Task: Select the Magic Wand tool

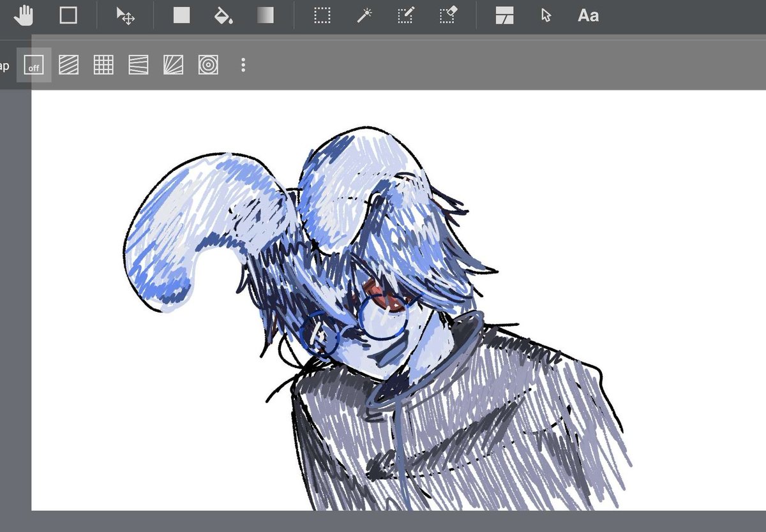Action: tap(364, 15)
